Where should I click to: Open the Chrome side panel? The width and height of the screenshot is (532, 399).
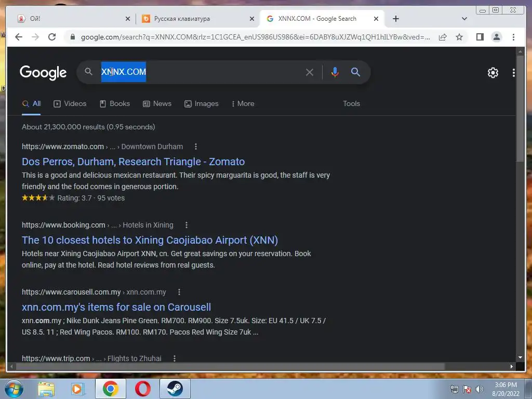point(480,37)
